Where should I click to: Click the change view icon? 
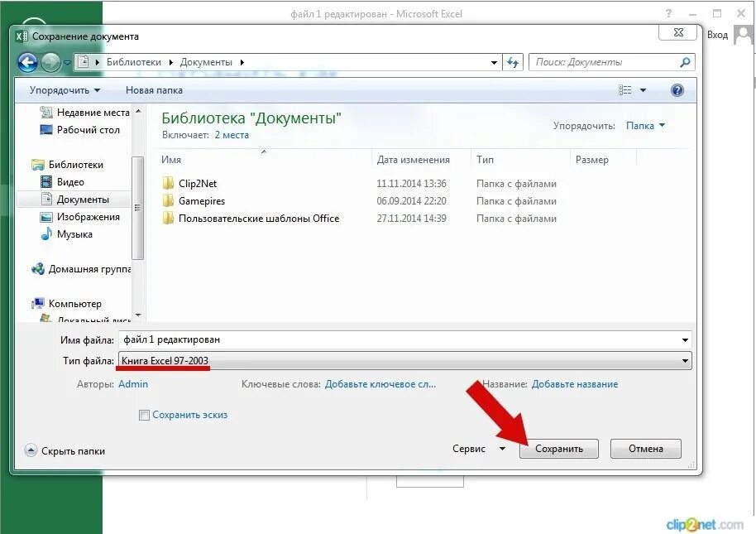tap(624, 90)
